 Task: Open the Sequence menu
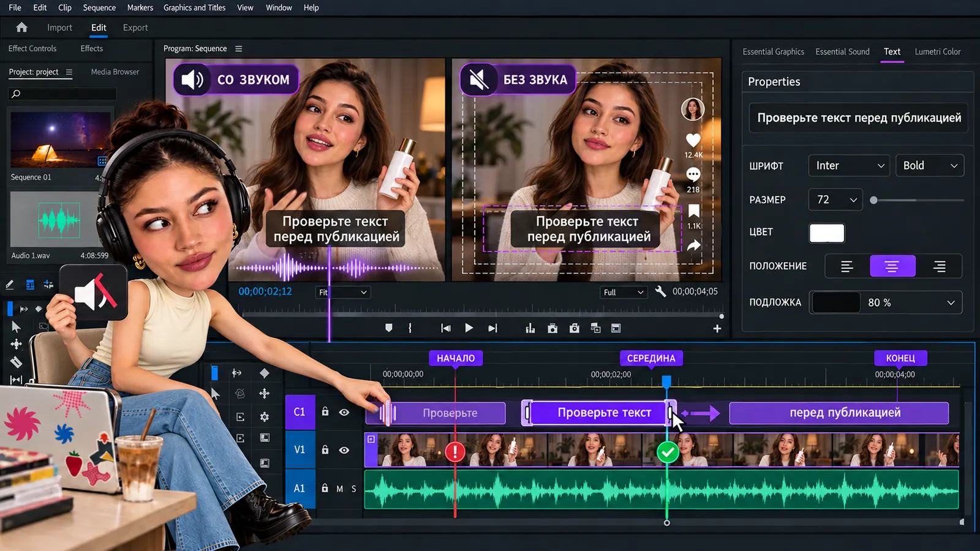tap(99, 7)
